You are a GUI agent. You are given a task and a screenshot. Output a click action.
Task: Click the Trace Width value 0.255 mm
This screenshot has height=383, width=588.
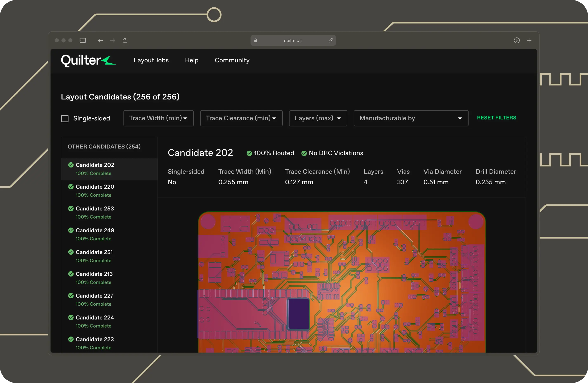point(233,182)
